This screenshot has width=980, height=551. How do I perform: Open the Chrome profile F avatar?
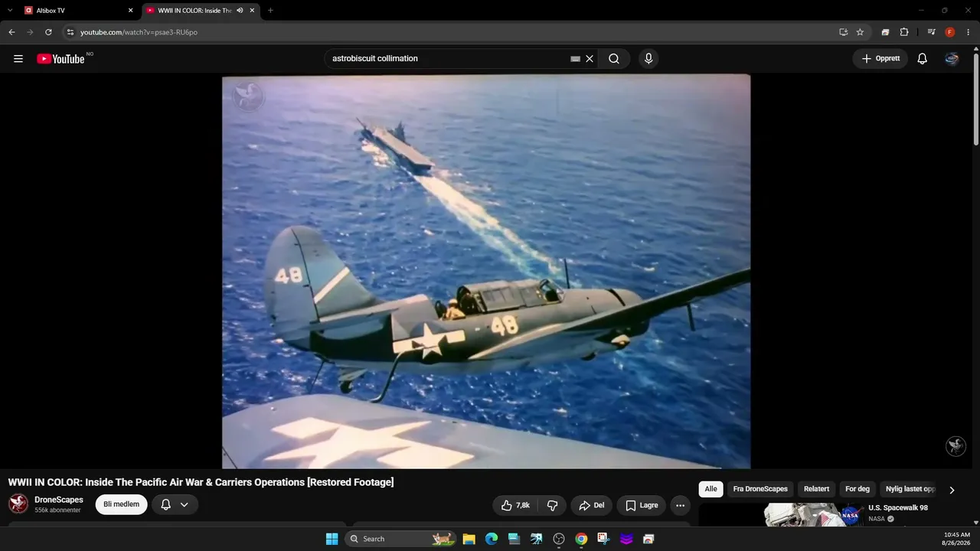[x=950, y=32]
